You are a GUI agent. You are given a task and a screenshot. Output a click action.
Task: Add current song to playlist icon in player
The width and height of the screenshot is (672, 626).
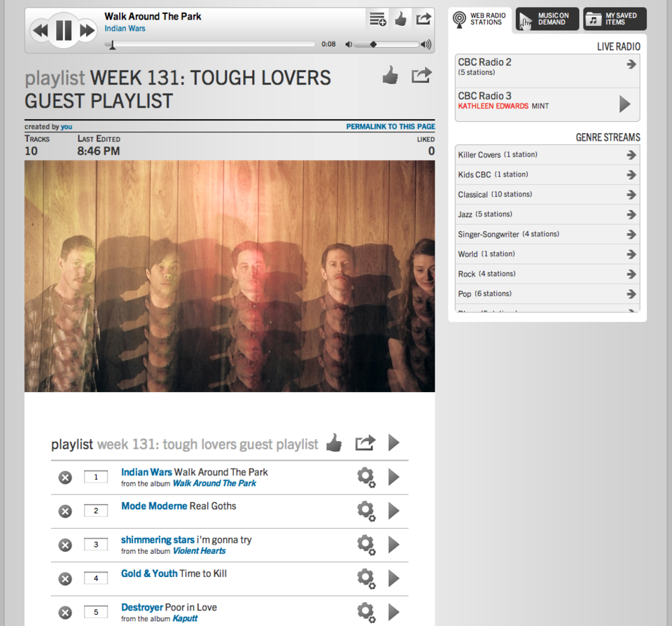pos(377,19)
